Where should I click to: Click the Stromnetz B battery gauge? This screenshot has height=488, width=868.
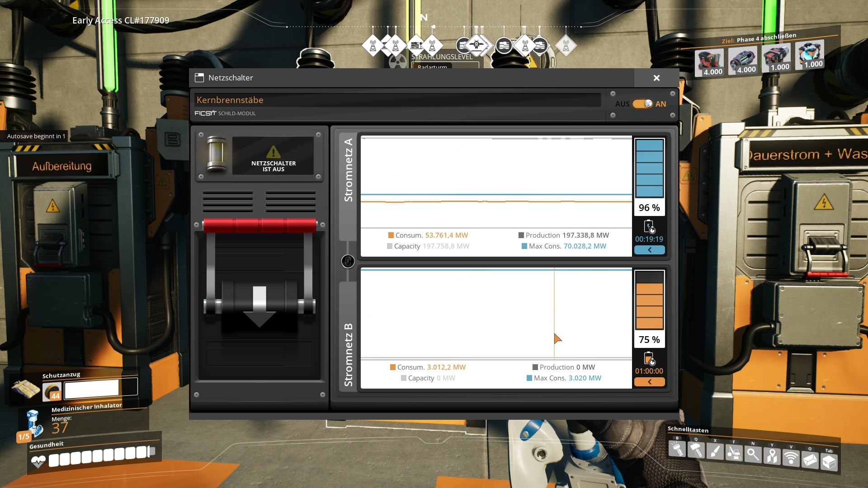point(649,300)
